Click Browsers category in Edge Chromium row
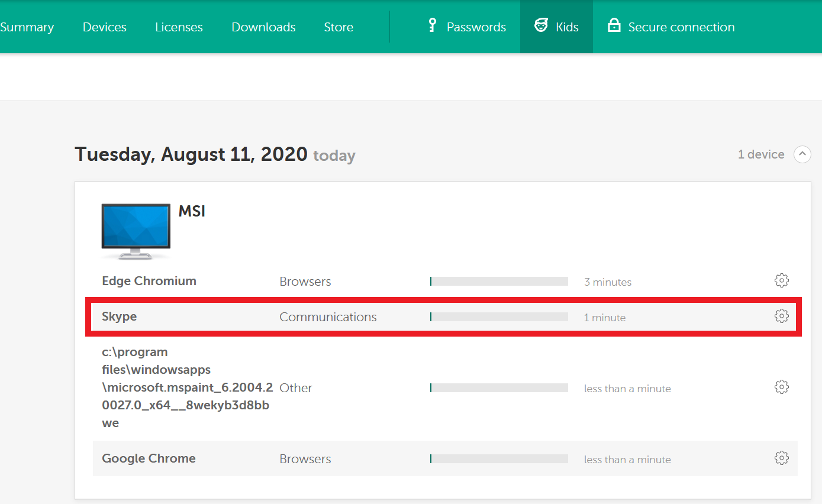The width and height of the screenshot is (822, 504). click(305, 282)
